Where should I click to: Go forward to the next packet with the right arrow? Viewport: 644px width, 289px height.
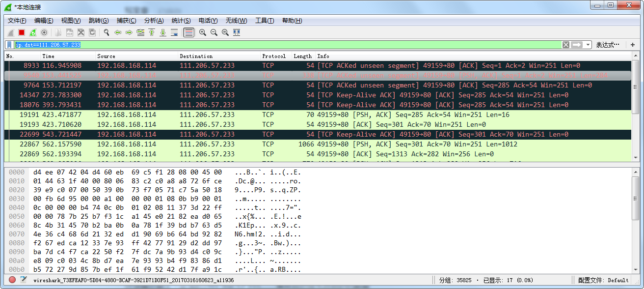click(129, 32)
